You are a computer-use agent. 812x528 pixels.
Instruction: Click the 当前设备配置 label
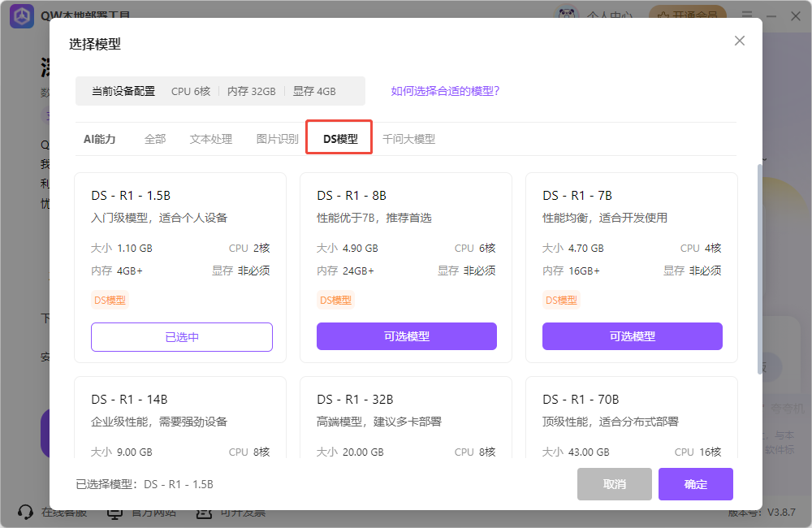click(123, 91)
